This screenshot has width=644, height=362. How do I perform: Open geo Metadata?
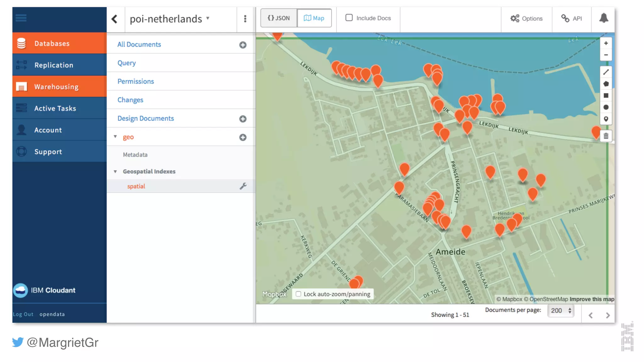[135, 155]
